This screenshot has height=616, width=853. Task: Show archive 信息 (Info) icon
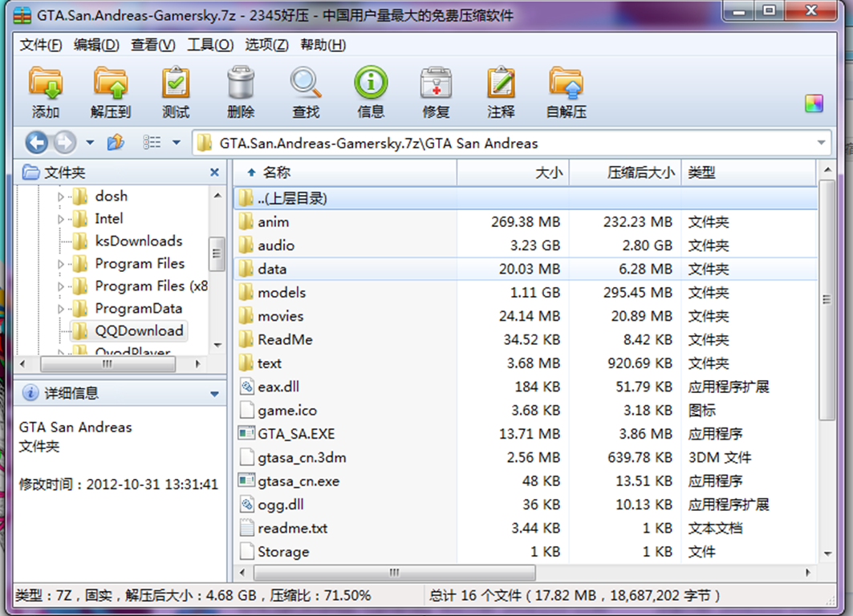click(371, 91)
